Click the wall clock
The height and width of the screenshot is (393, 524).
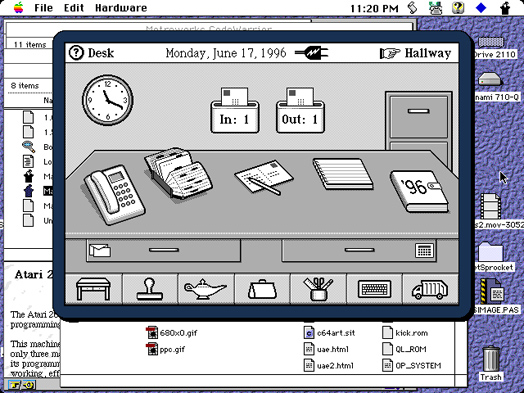tap(108, 100)
